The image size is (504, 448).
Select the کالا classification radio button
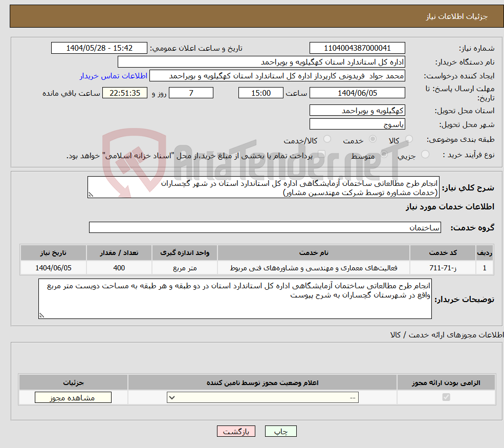coord(409,138)
